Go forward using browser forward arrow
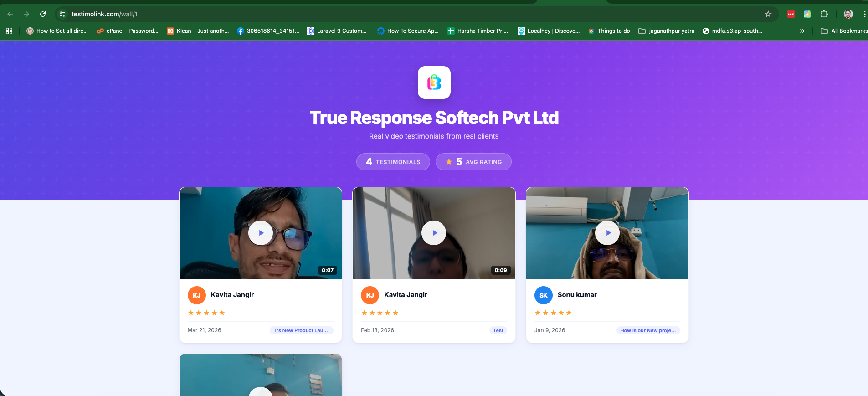 point(26,14)
